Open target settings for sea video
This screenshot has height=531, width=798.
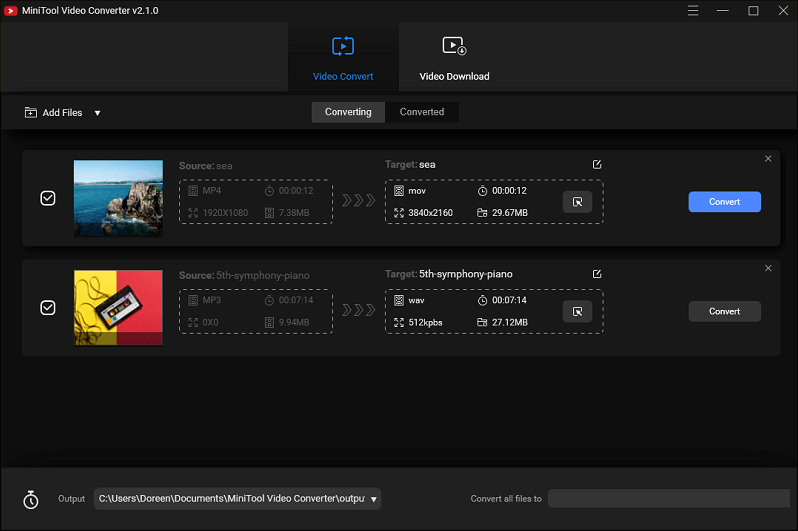coord(577,202)
